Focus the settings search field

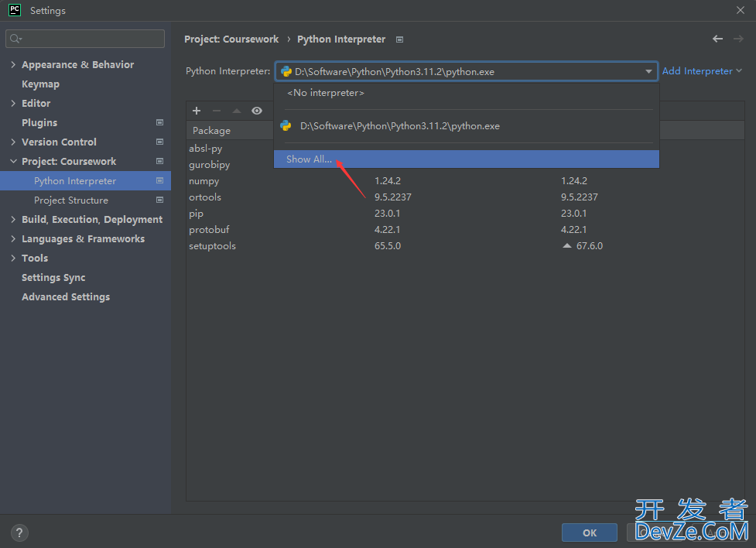tap(85, 39)
